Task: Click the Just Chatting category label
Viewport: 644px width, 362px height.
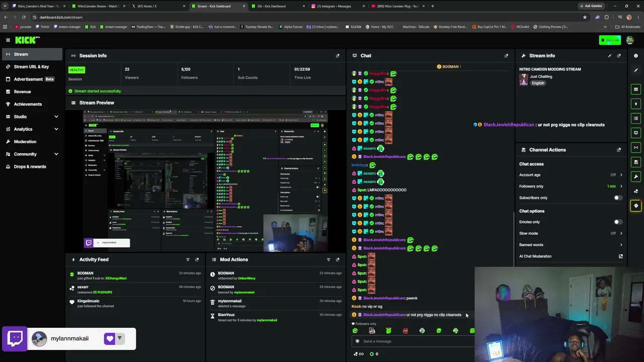Action: point(541,76)
